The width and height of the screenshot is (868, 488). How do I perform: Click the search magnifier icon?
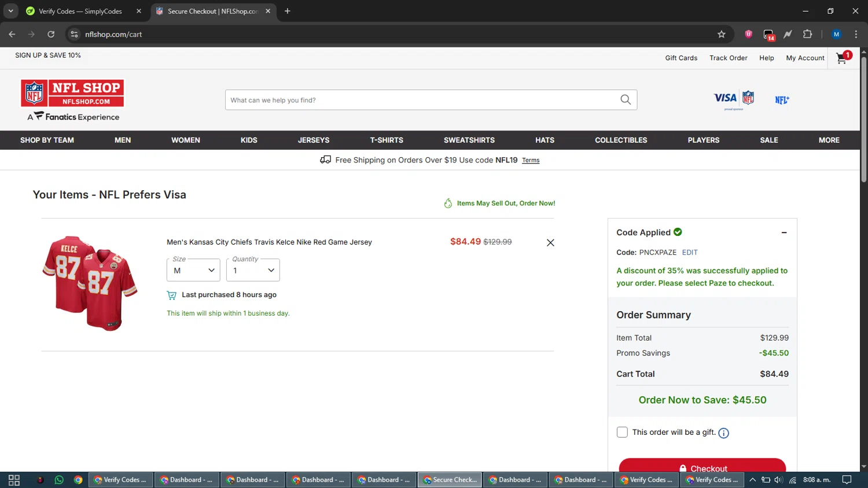click(x=626, y=99)
